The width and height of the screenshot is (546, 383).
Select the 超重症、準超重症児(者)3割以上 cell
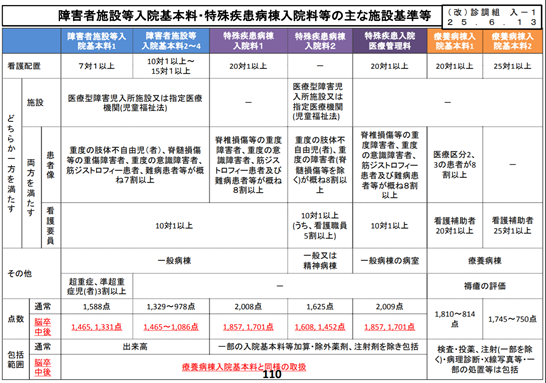point(96,286)
